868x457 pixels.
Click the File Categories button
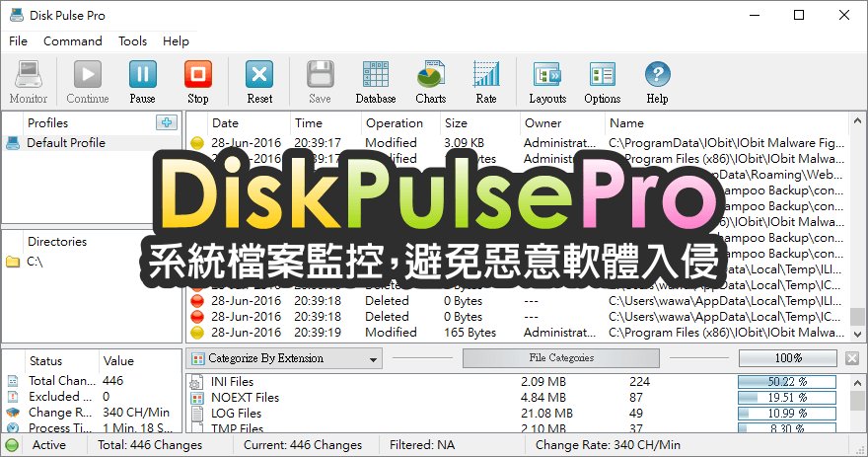click(561, 358)
